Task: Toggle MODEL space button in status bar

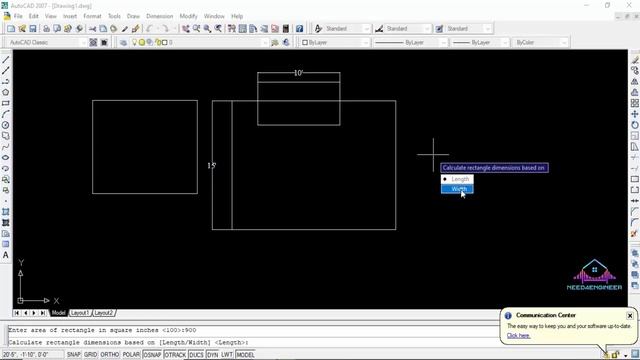Action: click(x=245, y=355)
